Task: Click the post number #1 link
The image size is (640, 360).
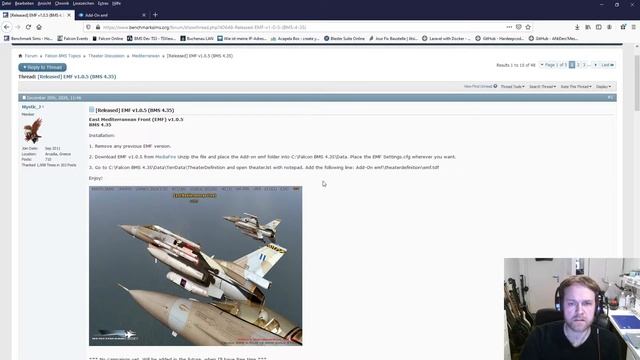Action: pyautogui.click(x=610, y=98)
